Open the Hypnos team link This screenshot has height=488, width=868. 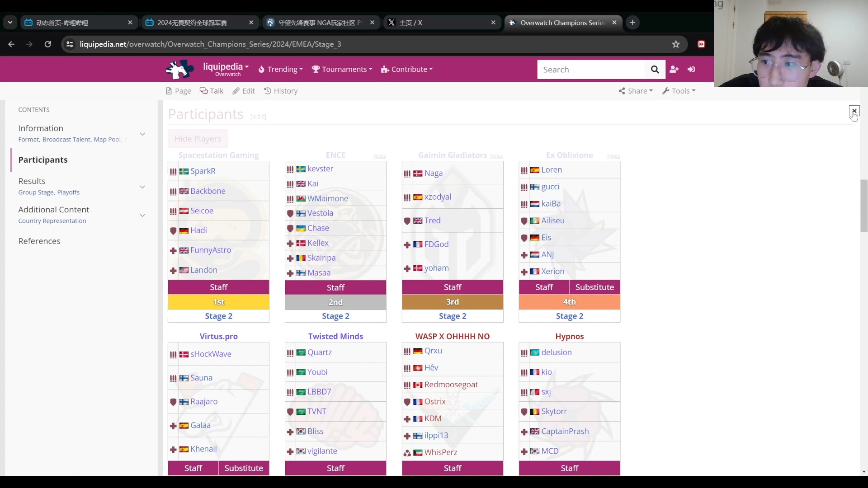point(570,337)
